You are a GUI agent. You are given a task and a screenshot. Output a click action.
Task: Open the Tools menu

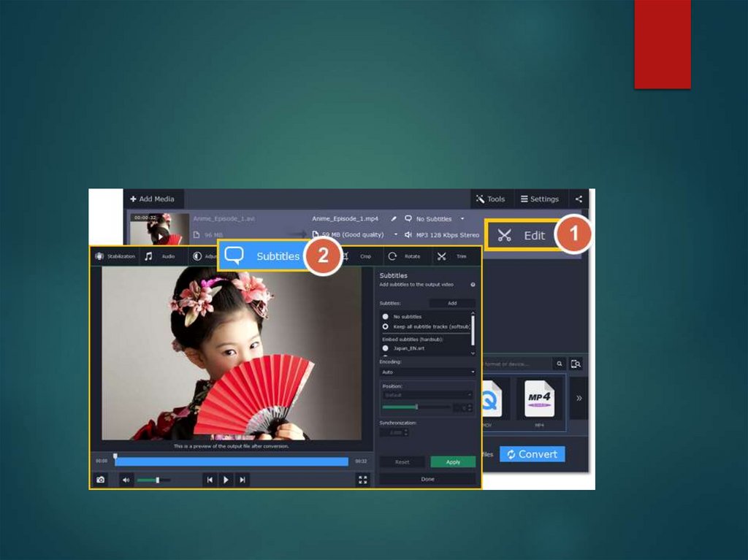click(490, 199)
